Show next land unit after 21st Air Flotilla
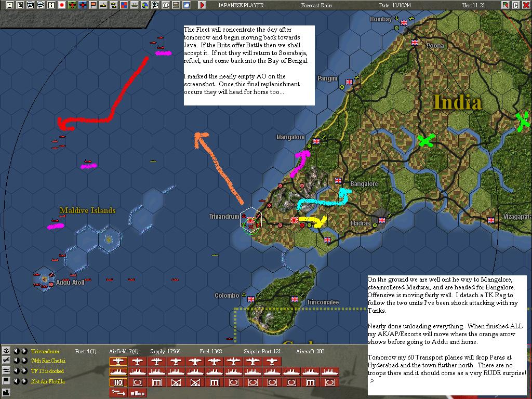The image size is (532, 399). [24, 381]
